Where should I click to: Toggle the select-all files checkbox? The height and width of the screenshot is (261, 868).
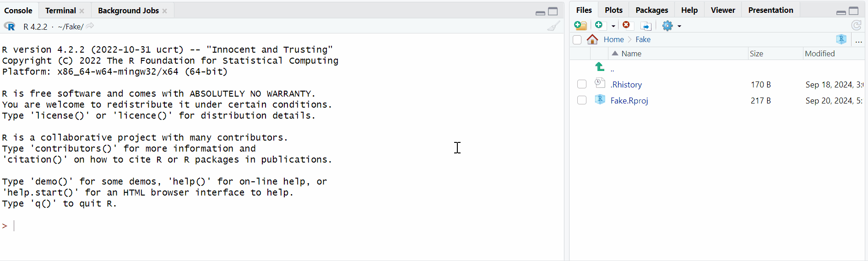point(577,40)
